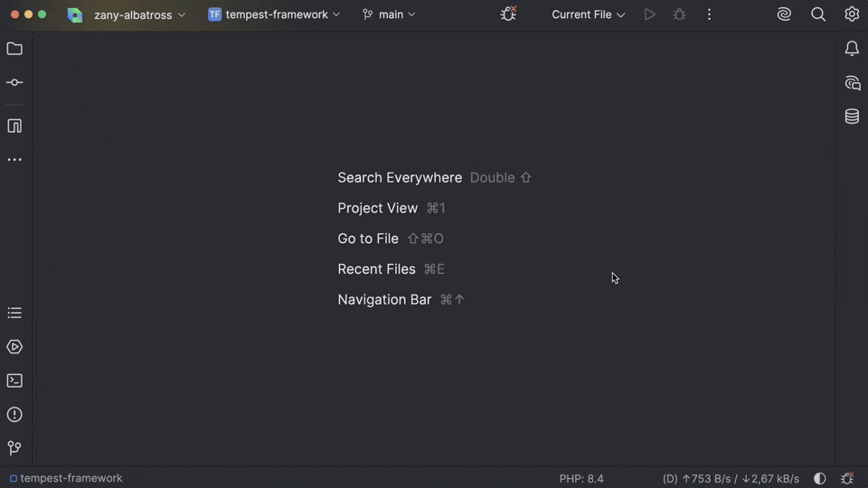Toggle listening for PHP debug connections
The width and height of the screenshot is (868, 488).
click(509, 14)
